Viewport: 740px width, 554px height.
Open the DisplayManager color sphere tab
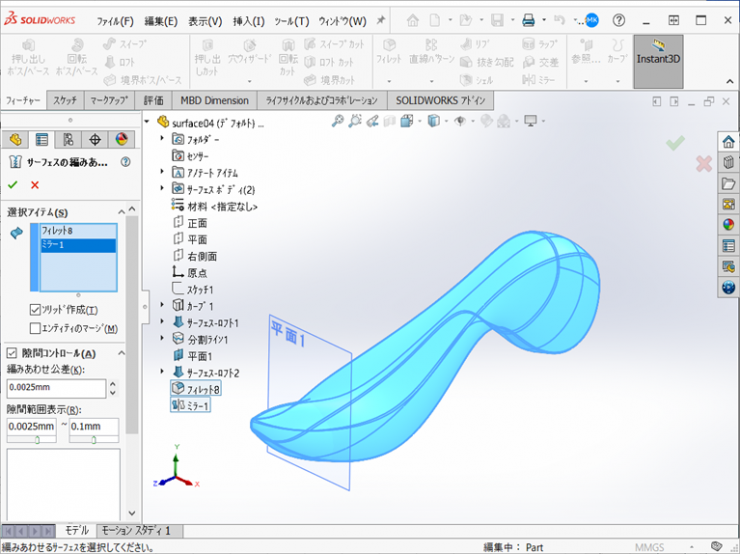click(x=121, y=140)
